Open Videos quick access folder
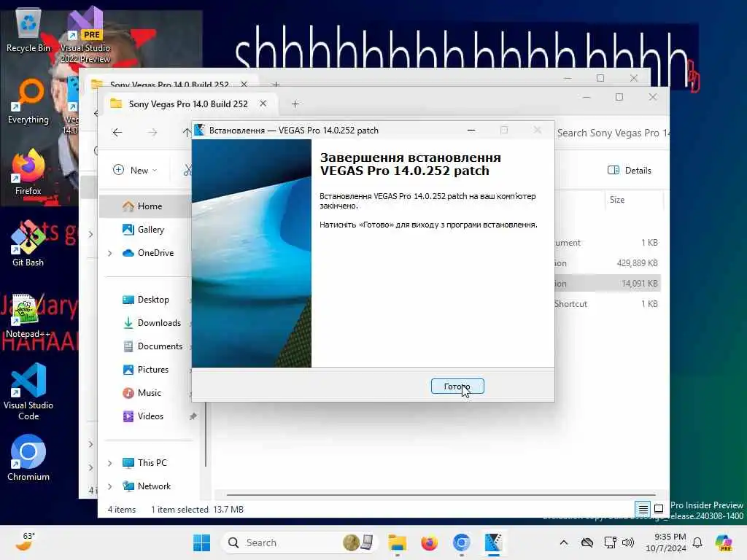Image resolution: width=747 pixels, height=560 pixels. (144, 416)
